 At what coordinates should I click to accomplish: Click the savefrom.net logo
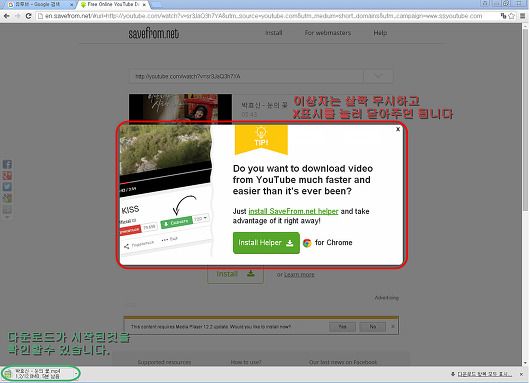[x=153, y=33]
